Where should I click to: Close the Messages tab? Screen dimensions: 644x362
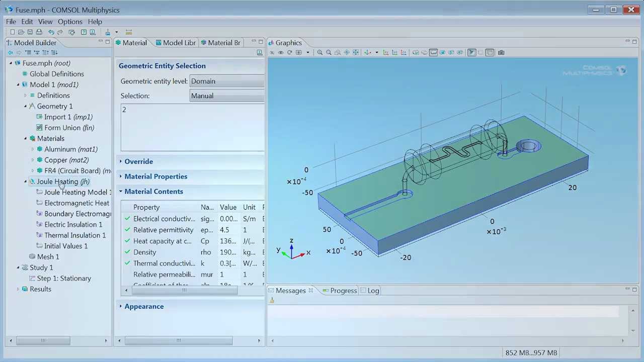click(310, 291)
